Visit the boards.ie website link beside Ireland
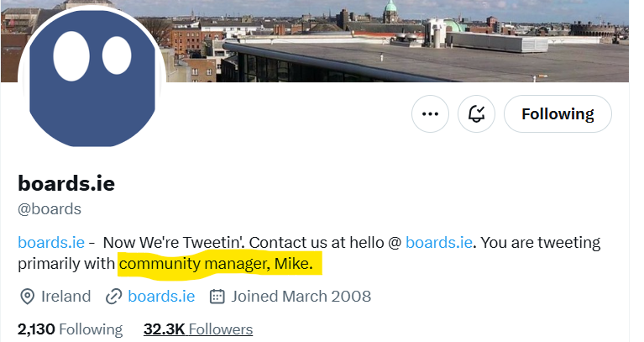The image size is (644, 342). (x=161, y=296)
